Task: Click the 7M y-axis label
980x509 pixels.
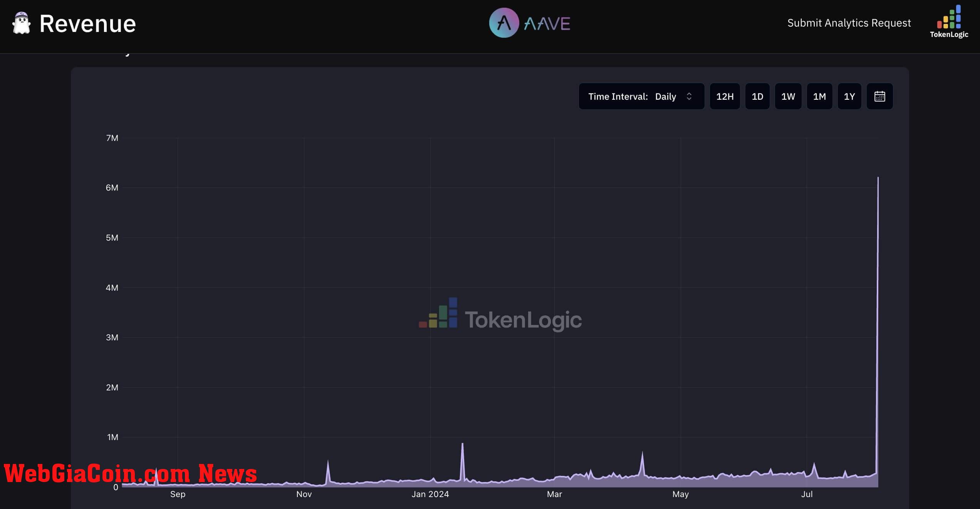Action: click(112, 138)
